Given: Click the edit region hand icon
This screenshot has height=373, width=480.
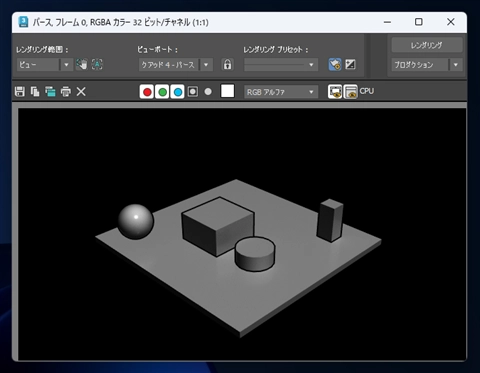Looking at the screenshot, I should tap(82, 64).
